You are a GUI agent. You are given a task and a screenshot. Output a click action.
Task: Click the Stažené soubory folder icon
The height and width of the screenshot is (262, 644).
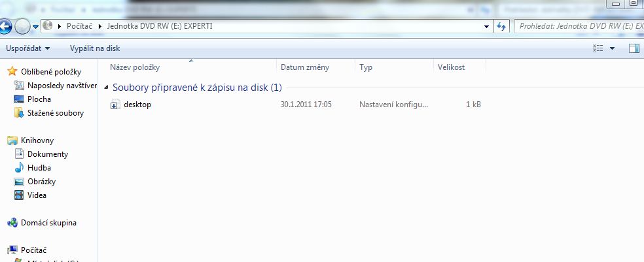pyautogui.click(x=19, y=113)
